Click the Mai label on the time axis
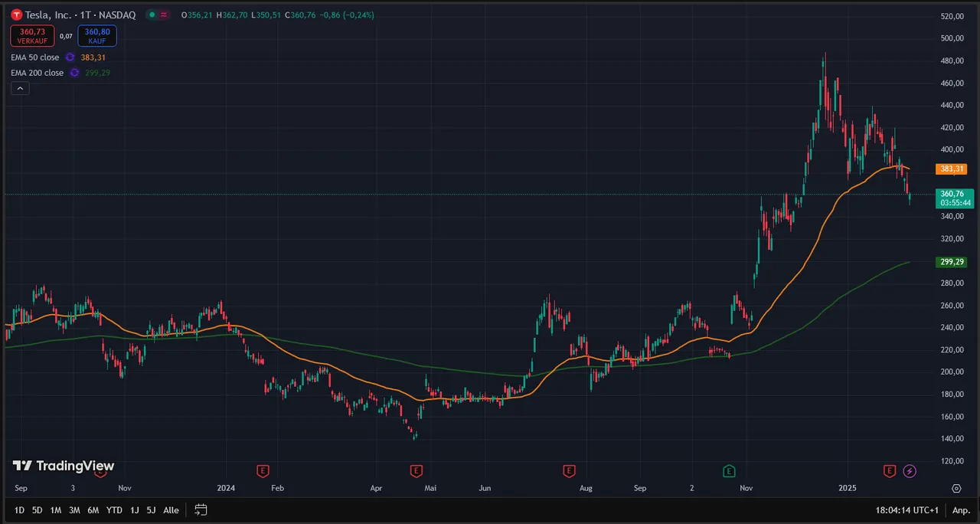The height and width of the screenshot is (524, 980). coord(430,488)
